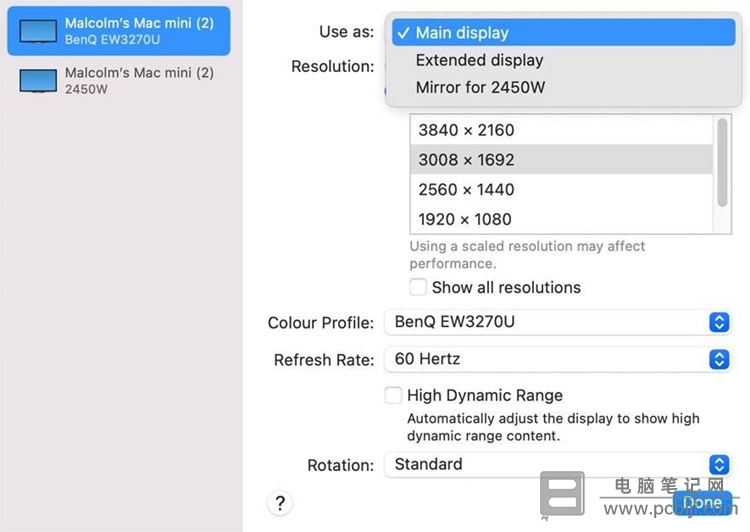The width and height of the screenshot is (750, 532).
Task: Click the Done button
Action: pyautogui.click(x=702, y=503)
